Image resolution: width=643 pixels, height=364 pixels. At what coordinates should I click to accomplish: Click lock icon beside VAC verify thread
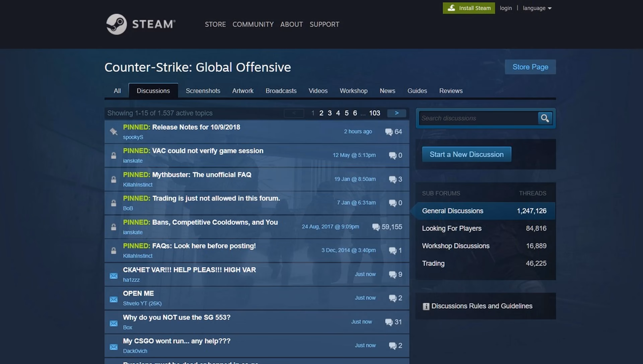tap(114, 155)
